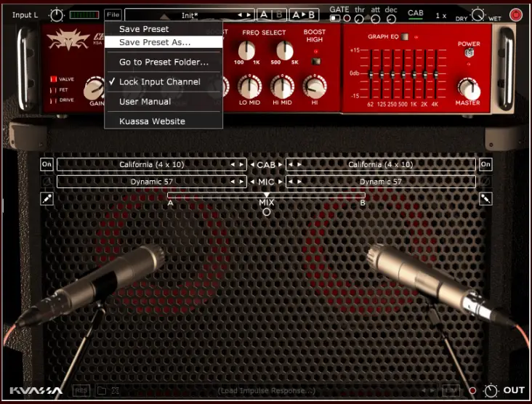Select the VALVE preamp type
The height and width of the screenshot is (404, 532).
[x=54, y=79]
